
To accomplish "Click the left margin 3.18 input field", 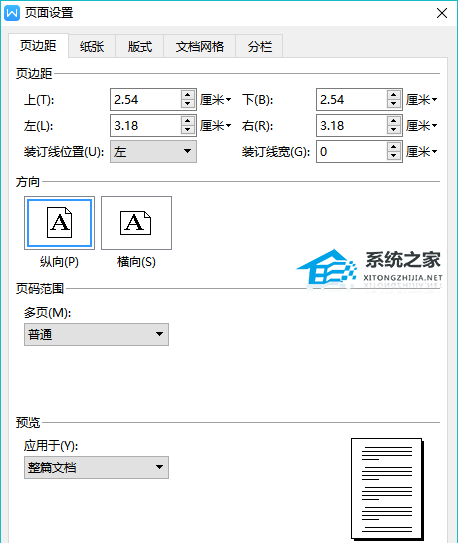I will [146, 125].
